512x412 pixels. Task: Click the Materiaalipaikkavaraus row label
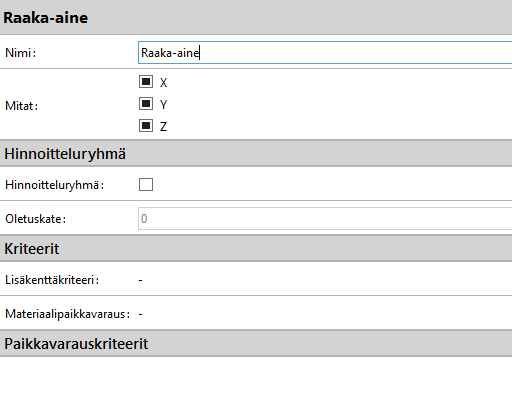(67, 314)
